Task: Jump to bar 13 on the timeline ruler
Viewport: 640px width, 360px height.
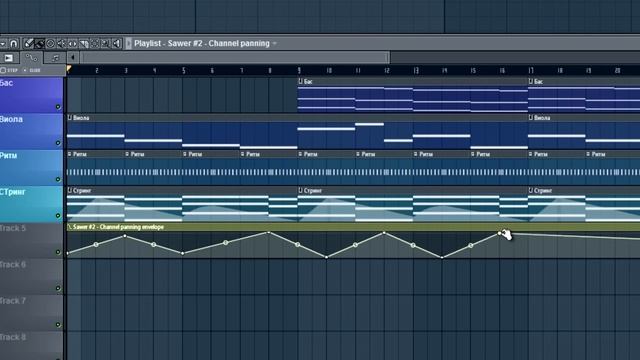Action: 416,71
